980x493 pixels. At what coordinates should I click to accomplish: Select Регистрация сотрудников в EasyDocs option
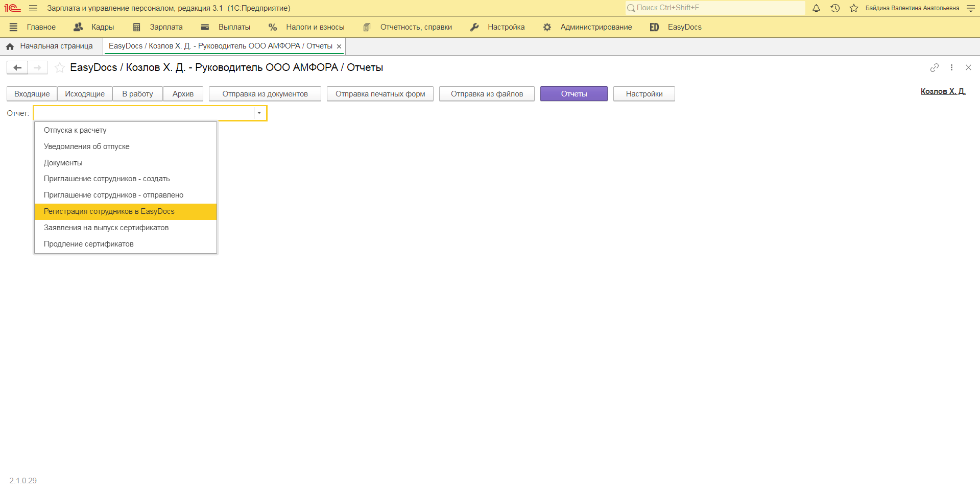click(x=109, y=211)
